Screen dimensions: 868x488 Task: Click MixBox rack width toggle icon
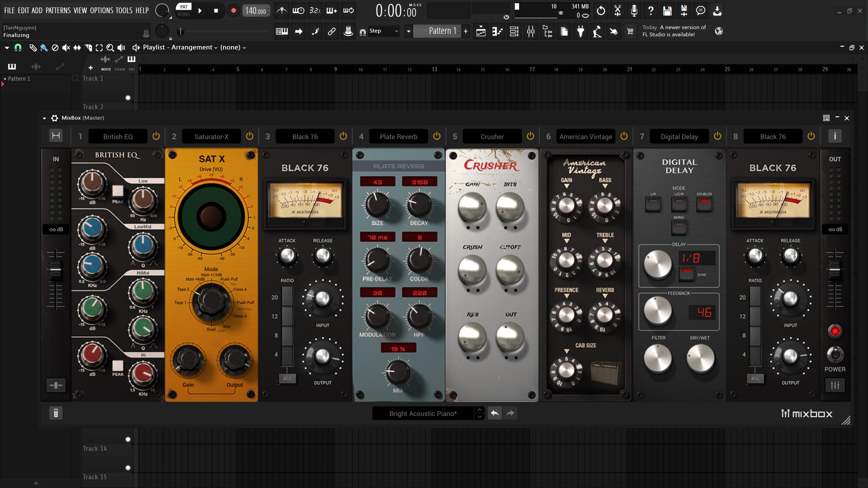tap(56, 136)
